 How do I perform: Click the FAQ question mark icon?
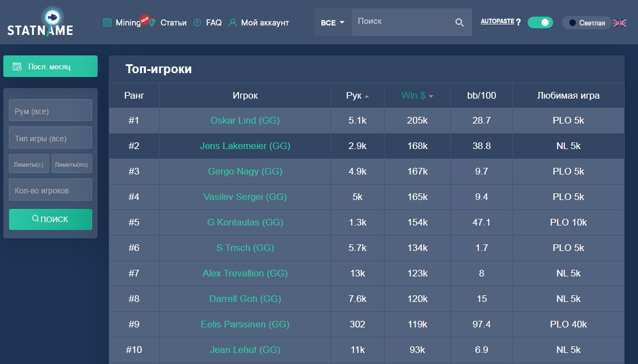197,23
